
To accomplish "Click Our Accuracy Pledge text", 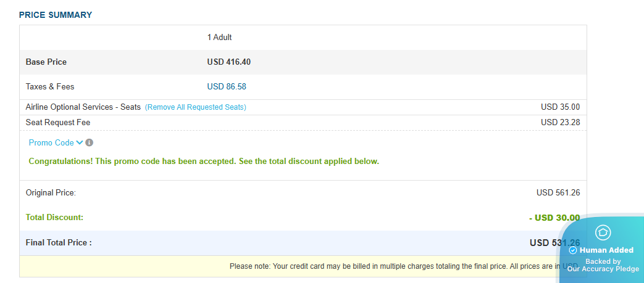I will pyautogui.click(x=603, y=269).
